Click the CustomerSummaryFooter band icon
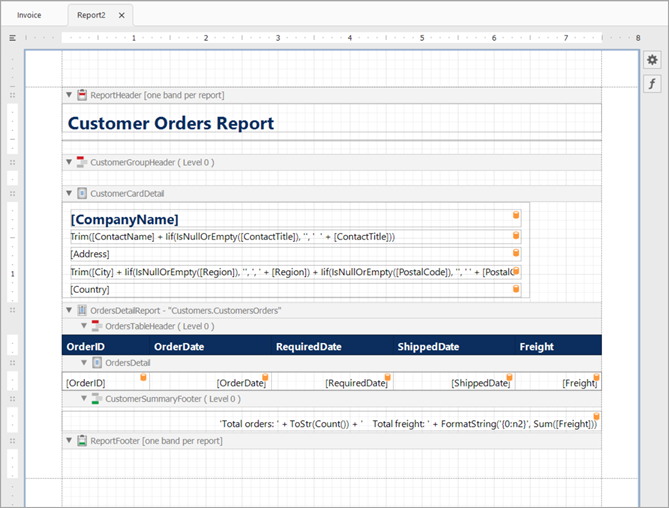This screenshot has height=508, width=669. (x=97, y=399)
